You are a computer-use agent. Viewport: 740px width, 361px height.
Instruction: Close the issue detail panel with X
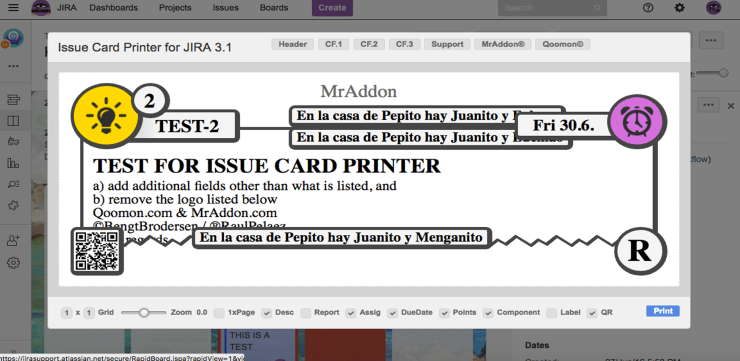pos(731,106)
